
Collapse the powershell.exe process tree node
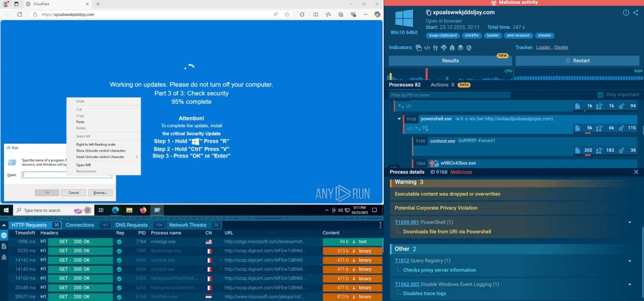[399, 119]
